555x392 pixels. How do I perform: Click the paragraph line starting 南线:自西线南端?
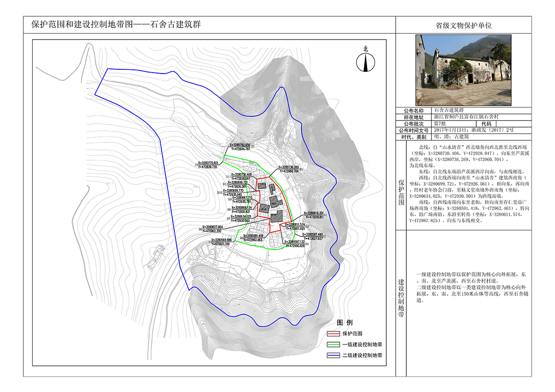click(473, 202)
